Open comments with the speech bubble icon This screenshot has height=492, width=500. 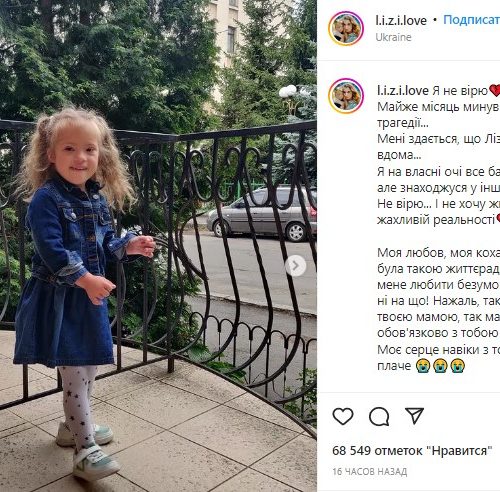[379, 416]
